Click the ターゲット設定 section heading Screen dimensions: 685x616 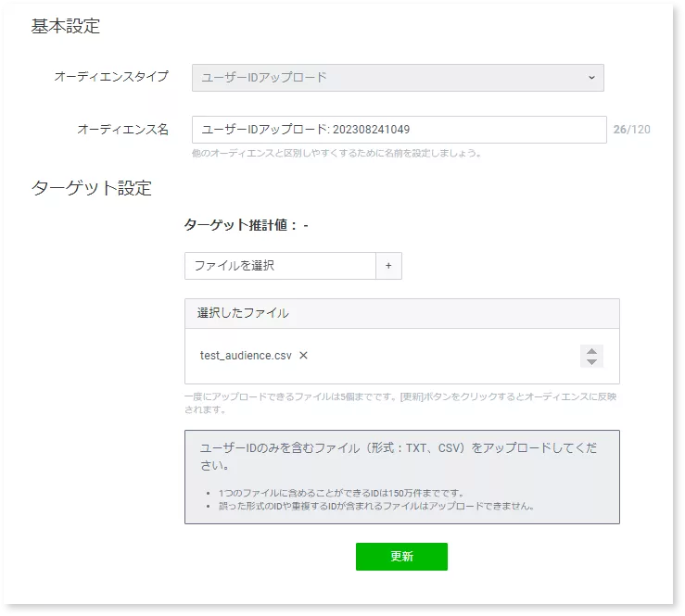pyautogui.click(x=92, y=188)
